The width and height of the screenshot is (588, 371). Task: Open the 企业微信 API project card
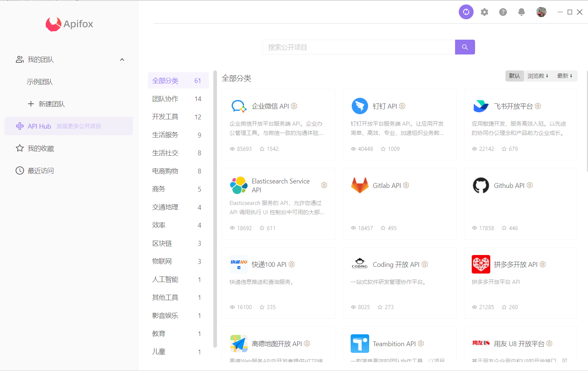pyautogui.click(x=278, y=125)
